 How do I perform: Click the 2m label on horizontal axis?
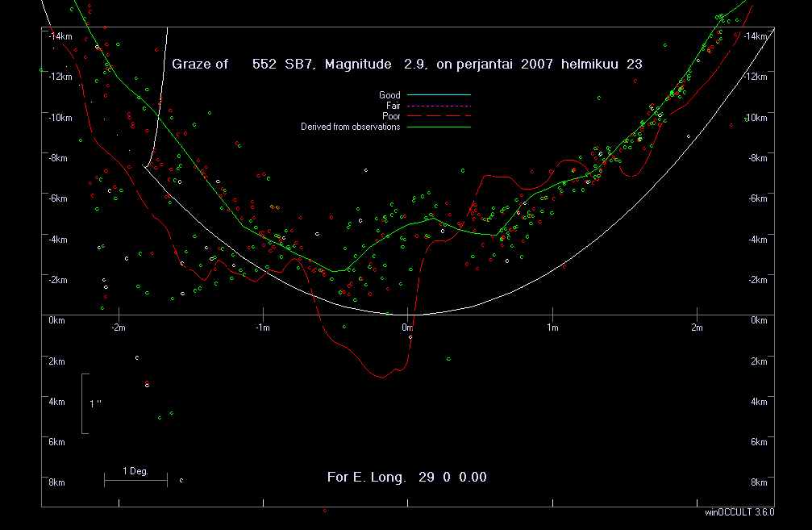(697, 328)
